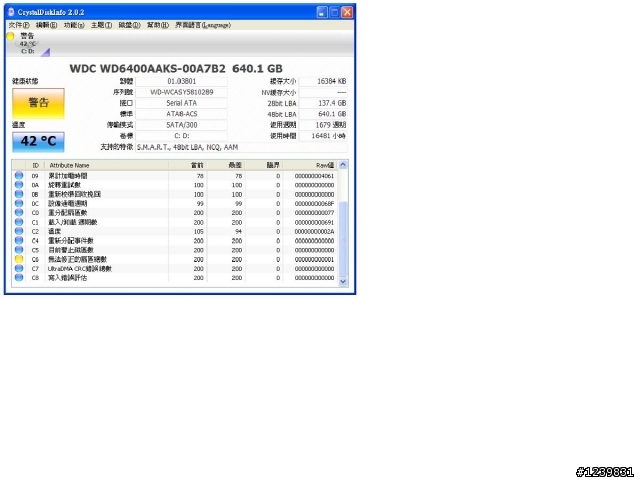
Task: Open the 磁盤(D) menu
Action: [x=129, y=25]
